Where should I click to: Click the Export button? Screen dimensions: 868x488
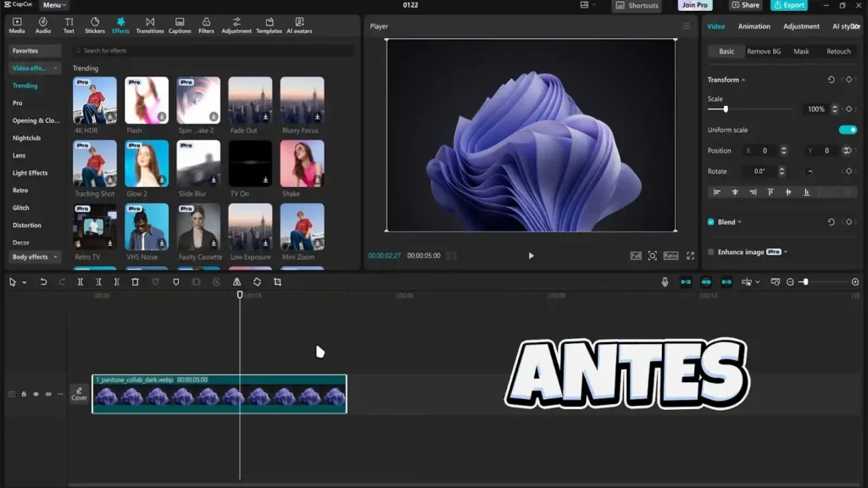pyautogui.click(x=788, y=5)
